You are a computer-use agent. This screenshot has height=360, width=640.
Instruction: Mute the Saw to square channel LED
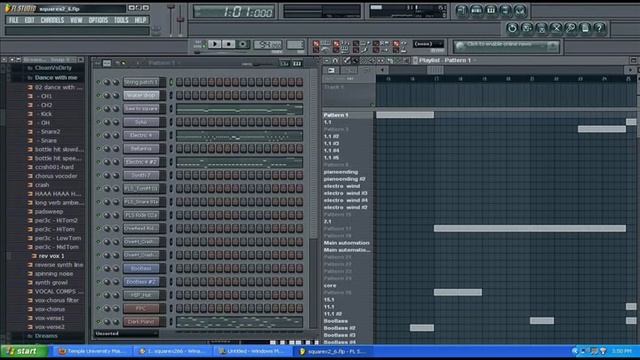click(x=98, y=109)
